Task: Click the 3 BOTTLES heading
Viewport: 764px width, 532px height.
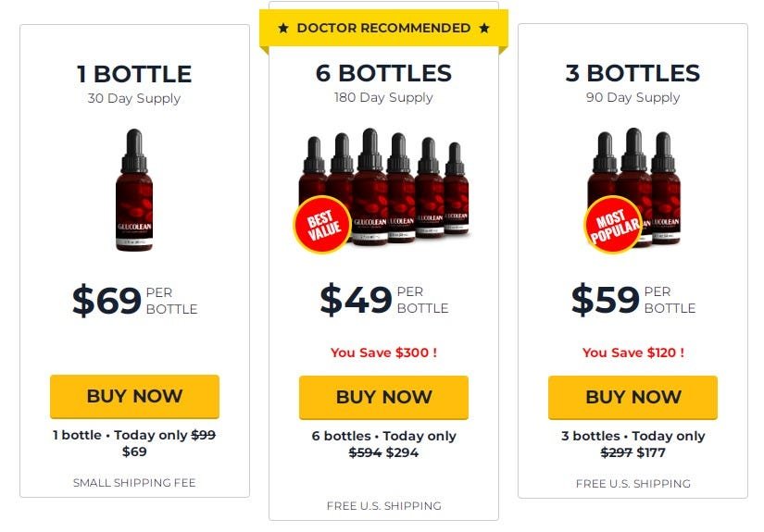Action: 632,73
